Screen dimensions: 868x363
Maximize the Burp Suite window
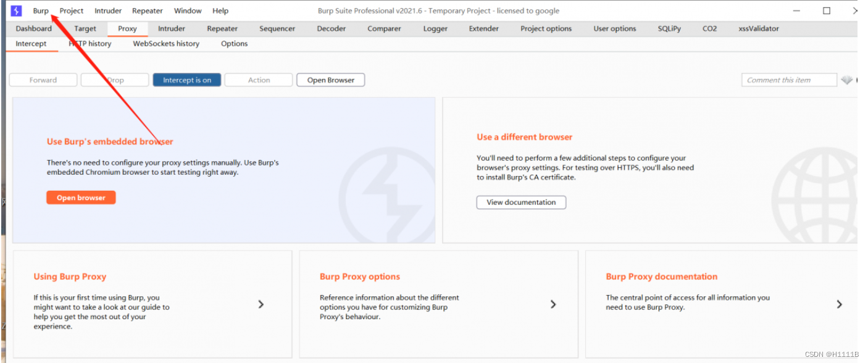tap(827, 10)
